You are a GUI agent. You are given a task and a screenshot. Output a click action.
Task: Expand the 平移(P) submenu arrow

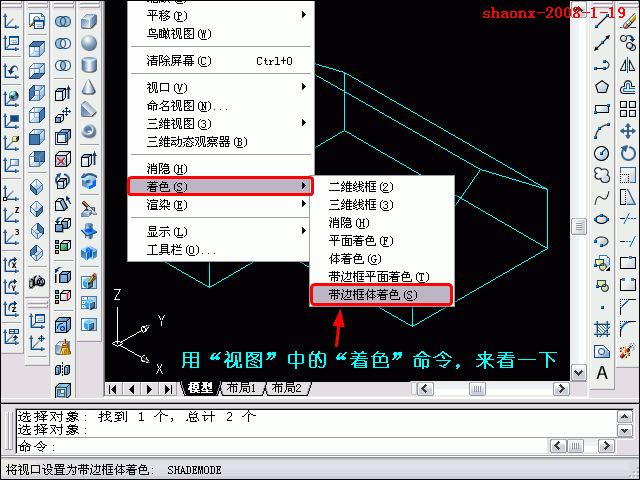coord(304,15)
